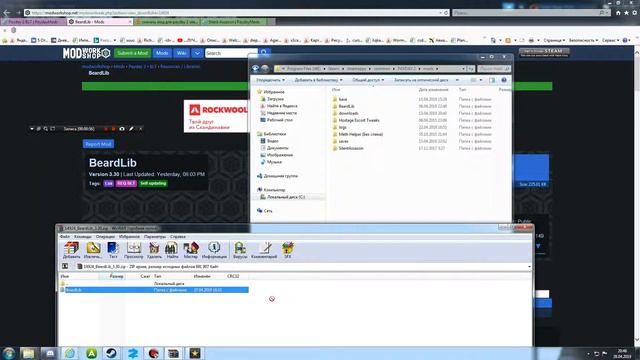Click Explorer search field

[494, 69]
